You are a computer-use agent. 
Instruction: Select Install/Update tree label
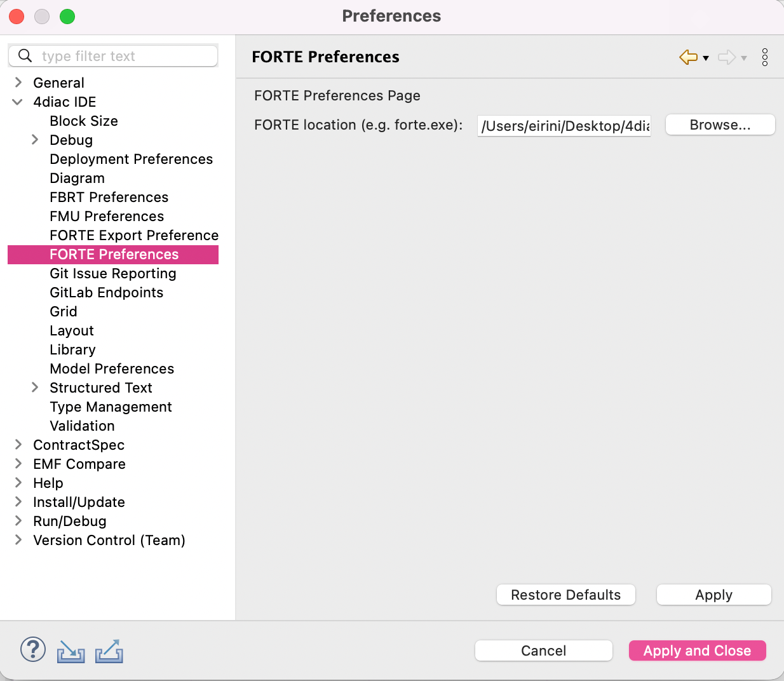pos(79,502)
